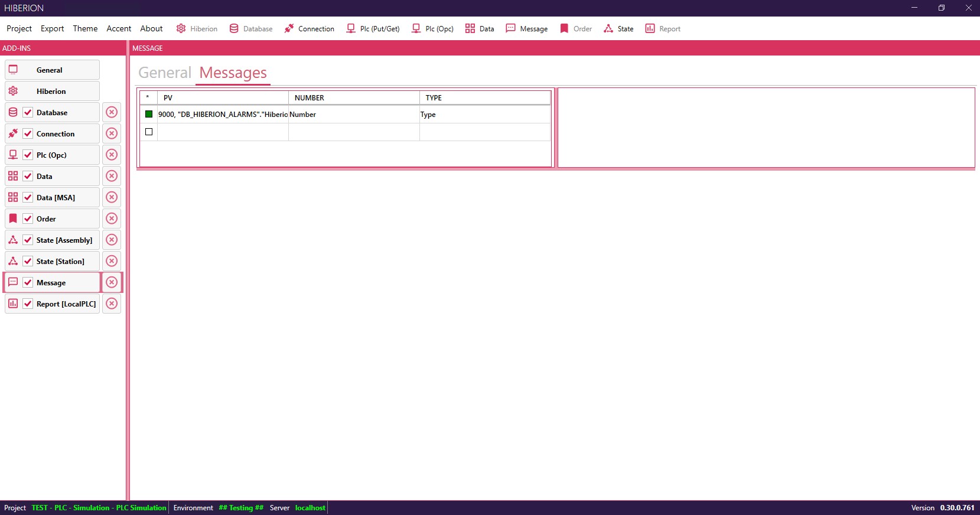Remove the Plc (Opc) add-in via X icon
980x515 pixels.
(112, 155)
